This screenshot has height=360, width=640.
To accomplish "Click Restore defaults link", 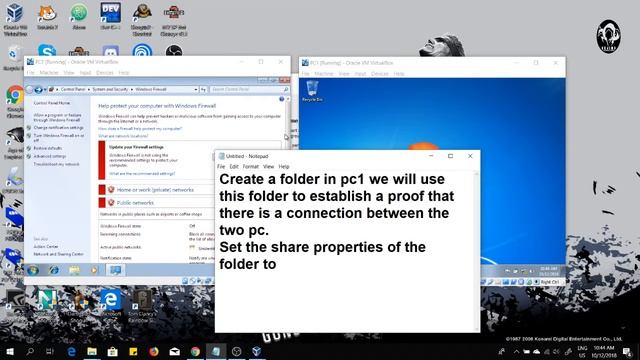I will (x=48, y=148).
